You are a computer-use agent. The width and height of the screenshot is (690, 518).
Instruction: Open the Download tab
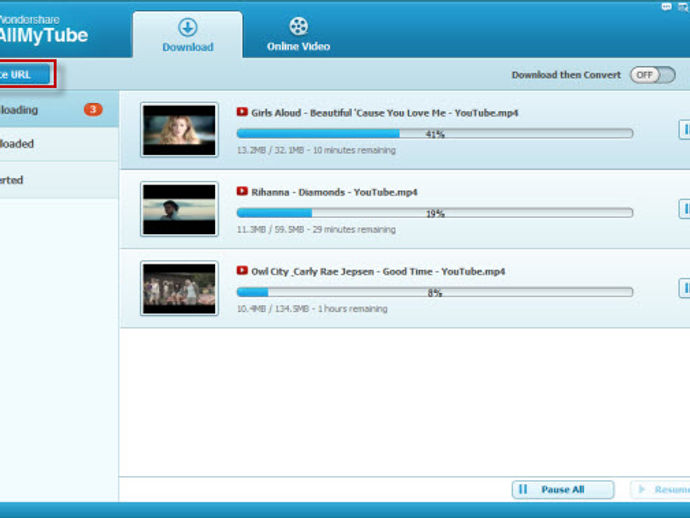[187, 35]
